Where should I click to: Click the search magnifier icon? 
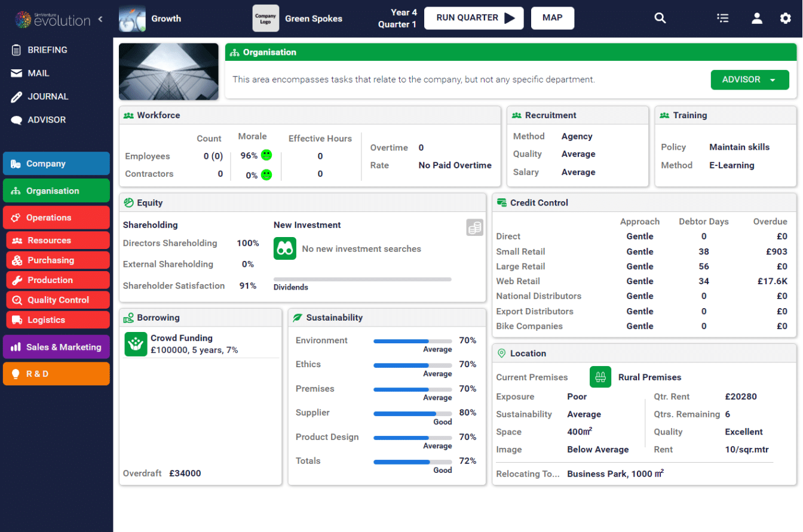coord(660,18)
